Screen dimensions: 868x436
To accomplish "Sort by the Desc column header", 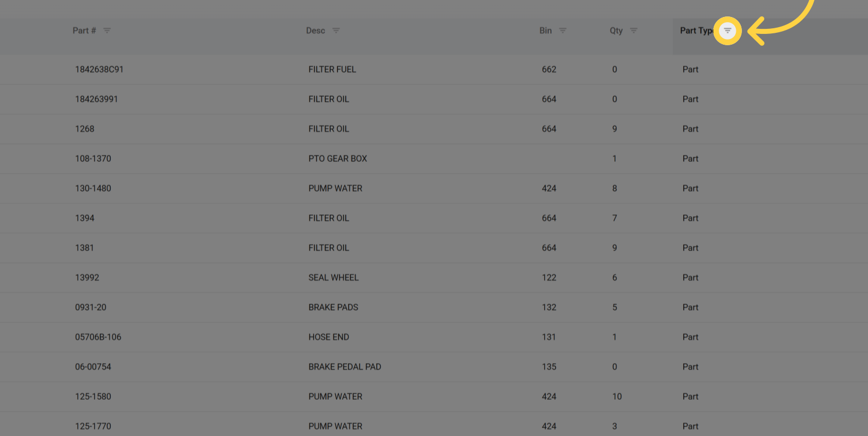I will [315, 31].
